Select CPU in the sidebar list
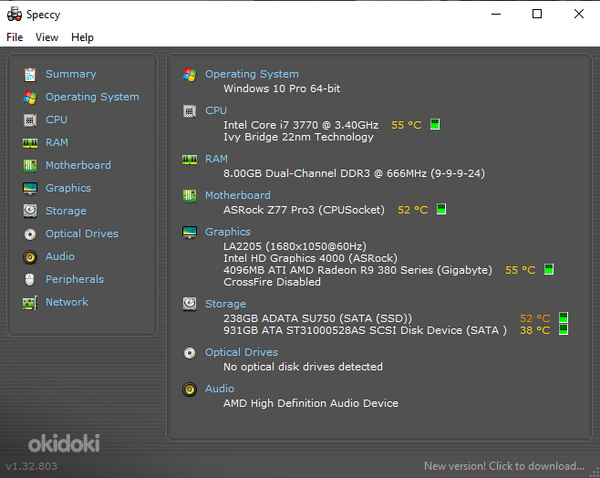Viewport: 600px width, 478px height. point(56,119)
